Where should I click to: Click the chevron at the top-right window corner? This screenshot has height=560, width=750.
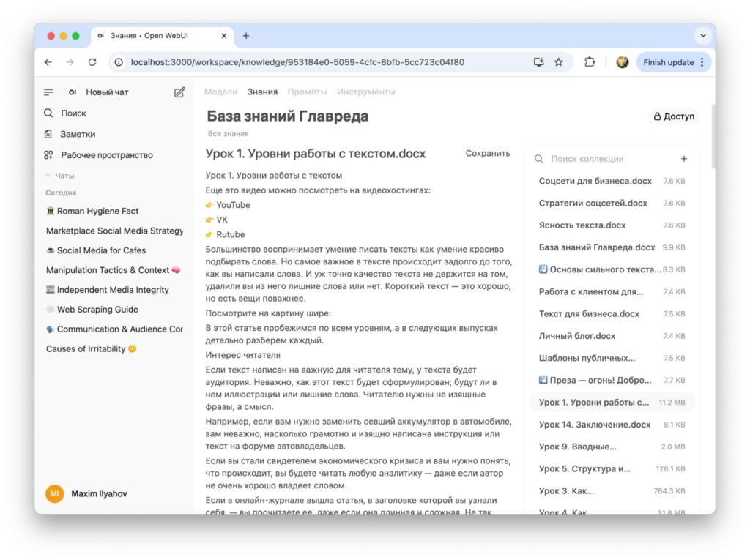[x=702, y=35]
